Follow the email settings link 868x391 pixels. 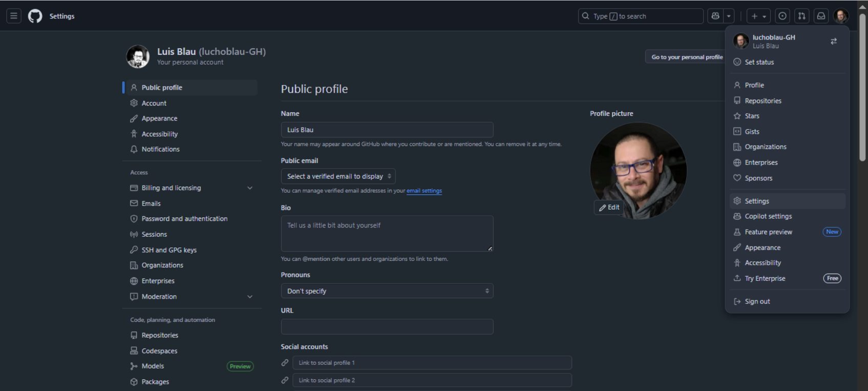tap(424, 191)
